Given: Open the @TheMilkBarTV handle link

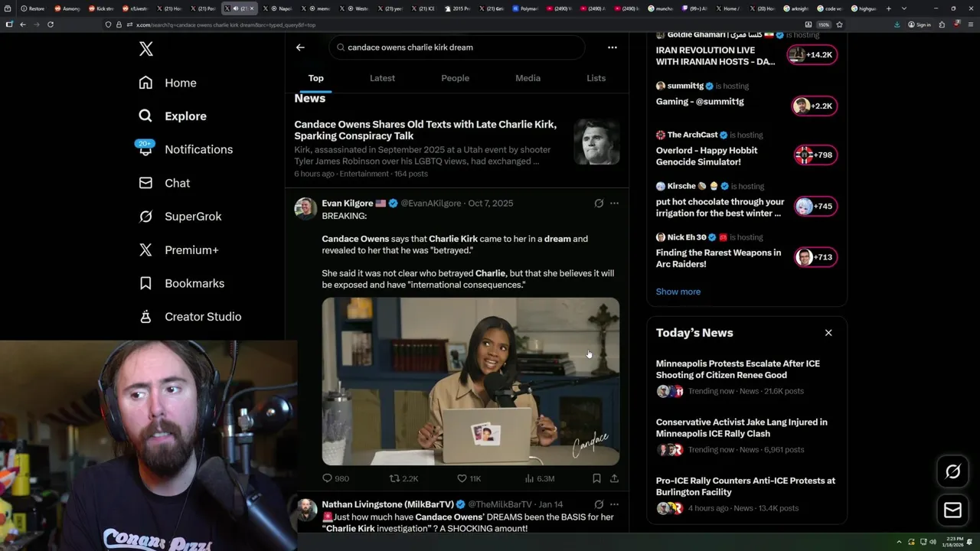Looking at the screenshot, I should (x=500, y=504).
